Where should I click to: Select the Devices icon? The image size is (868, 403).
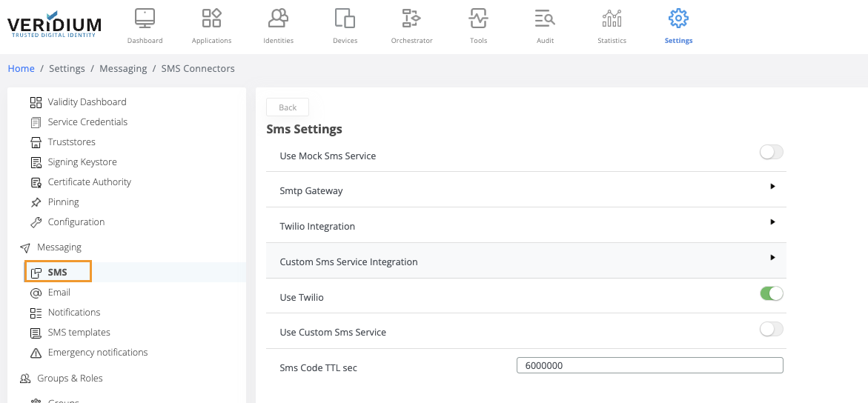coord(345,19)
